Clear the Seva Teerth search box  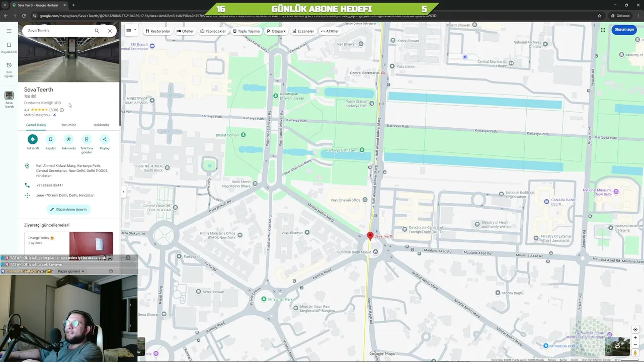click(x=110, y=31)
